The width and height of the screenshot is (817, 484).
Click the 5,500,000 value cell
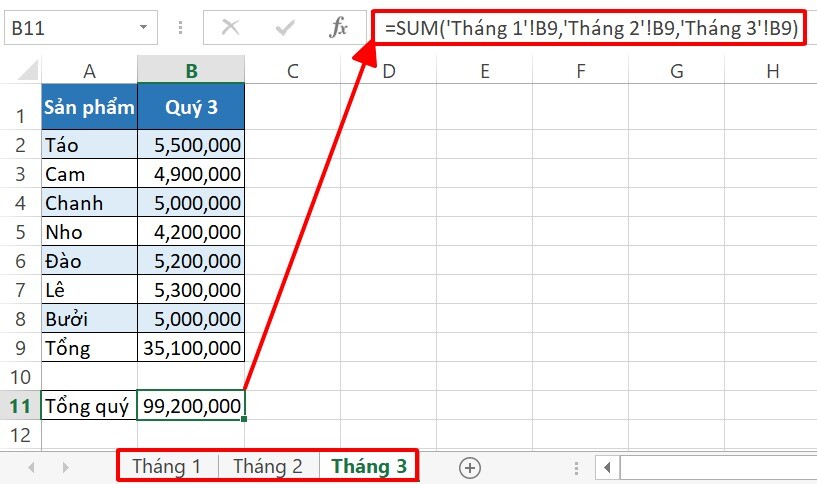pyautogui.click(x=191, y=144)
